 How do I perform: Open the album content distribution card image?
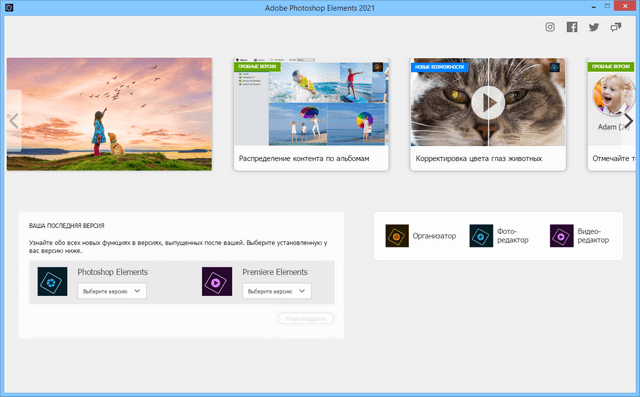[x=311, y=102]
